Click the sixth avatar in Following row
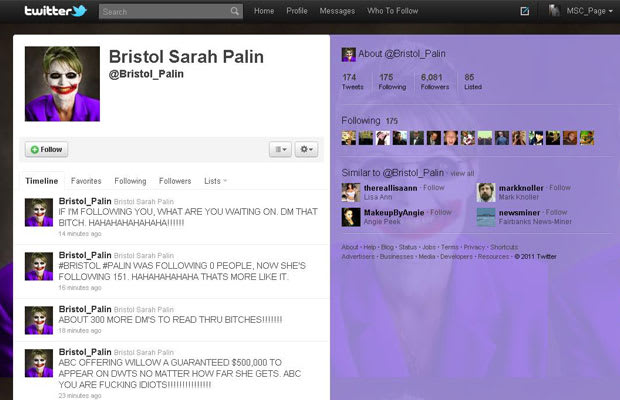This screenshot has width=620, height=400. click(x=434, y=138)
